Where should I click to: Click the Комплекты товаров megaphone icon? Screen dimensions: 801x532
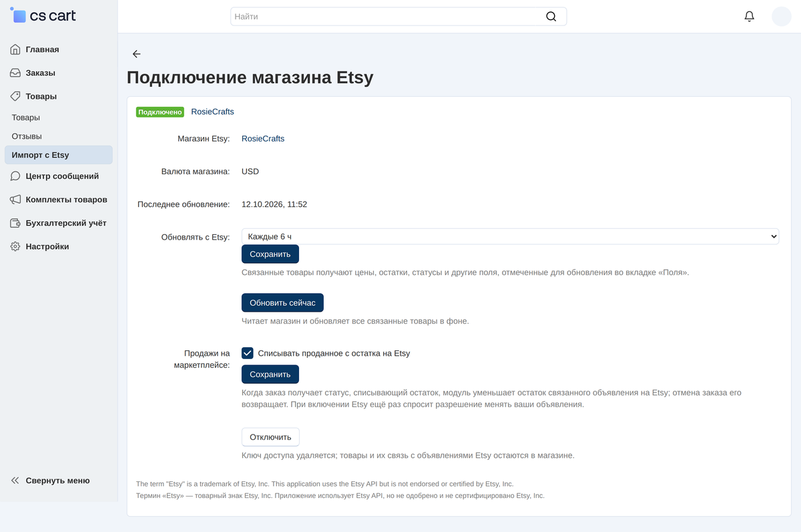coord(15,200)
